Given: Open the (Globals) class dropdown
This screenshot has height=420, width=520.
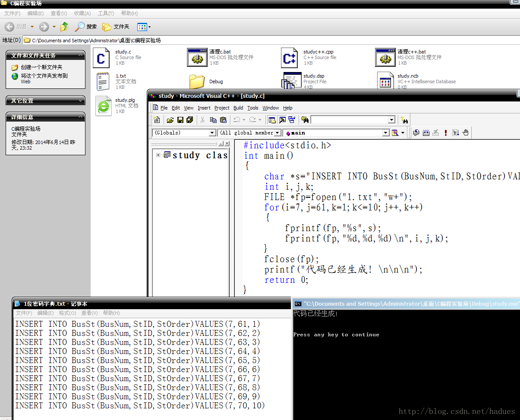Looking at the screenshot, I should [x=212, y=133].
